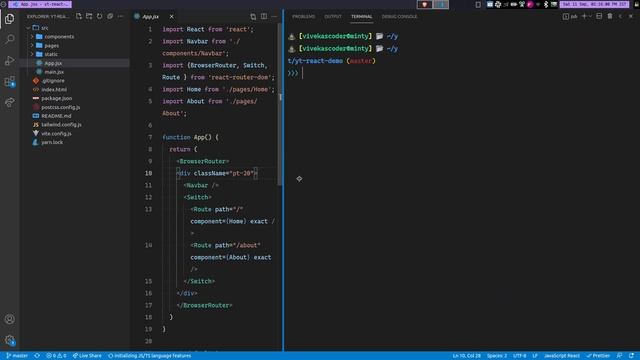Collapse all folders in Explorer

pyautogui.click(x=110, y=16)
